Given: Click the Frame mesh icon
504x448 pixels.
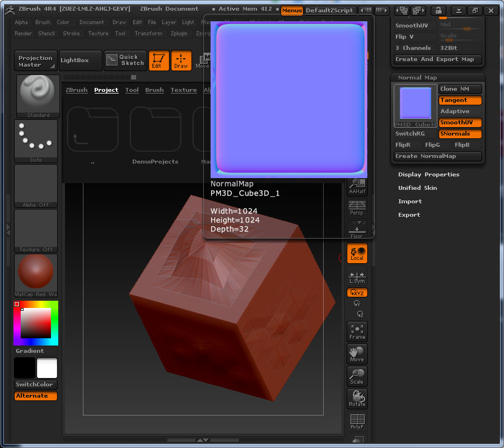Looking at the screenshot, I should click(x=357, y=332).
